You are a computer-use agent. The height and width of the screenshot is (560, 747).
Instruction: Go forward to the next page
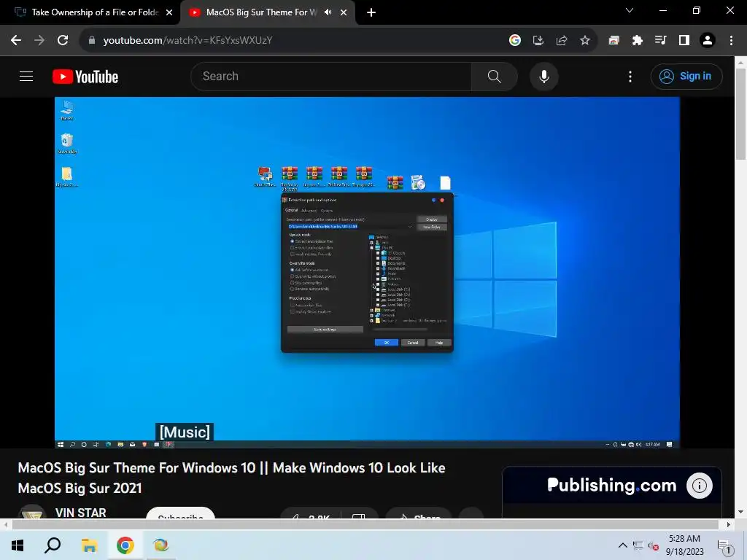click(x=39, y=40)
